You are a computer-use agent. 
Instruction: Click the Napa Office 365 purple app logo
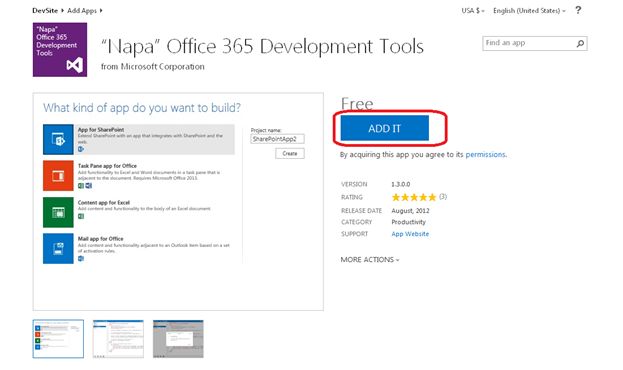(x=60, y=50)
